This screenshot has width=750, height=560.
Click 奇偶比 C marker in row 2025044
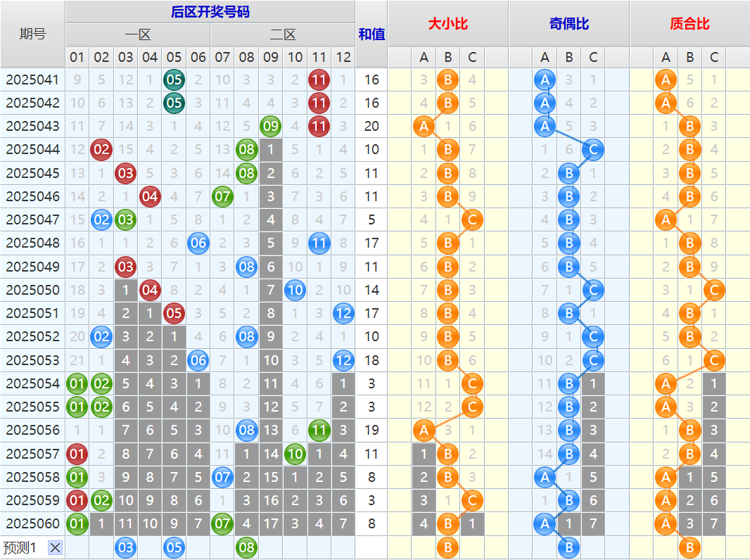[593, 150]
